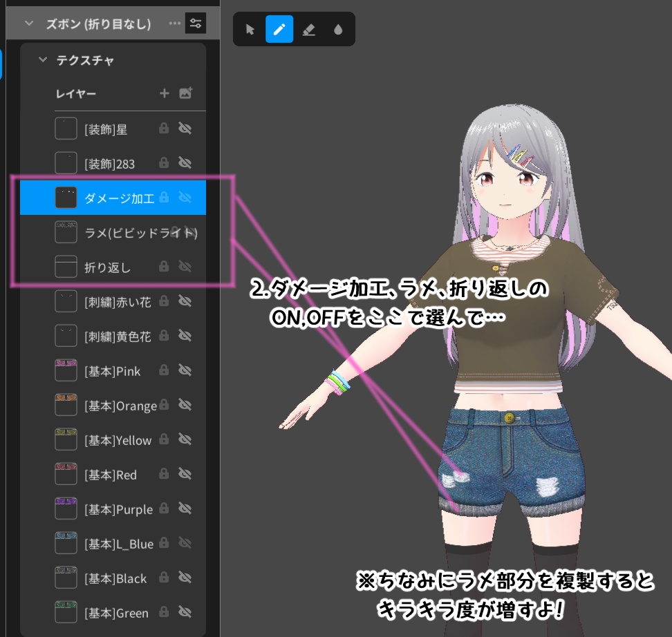Select the ラメ(ビビッドライト) layer name
672x637 pixels.
141,233
